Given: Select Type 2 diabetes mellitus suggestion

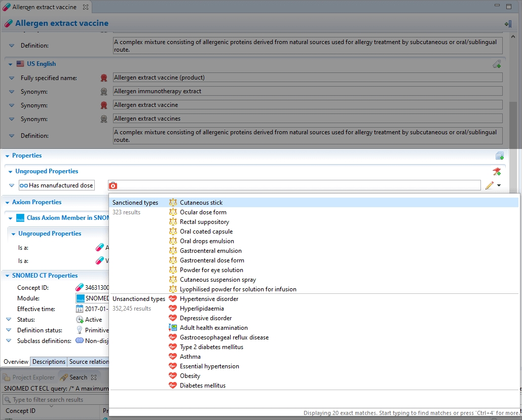Looking at the screenshot, I should click(x=211, y=347).
